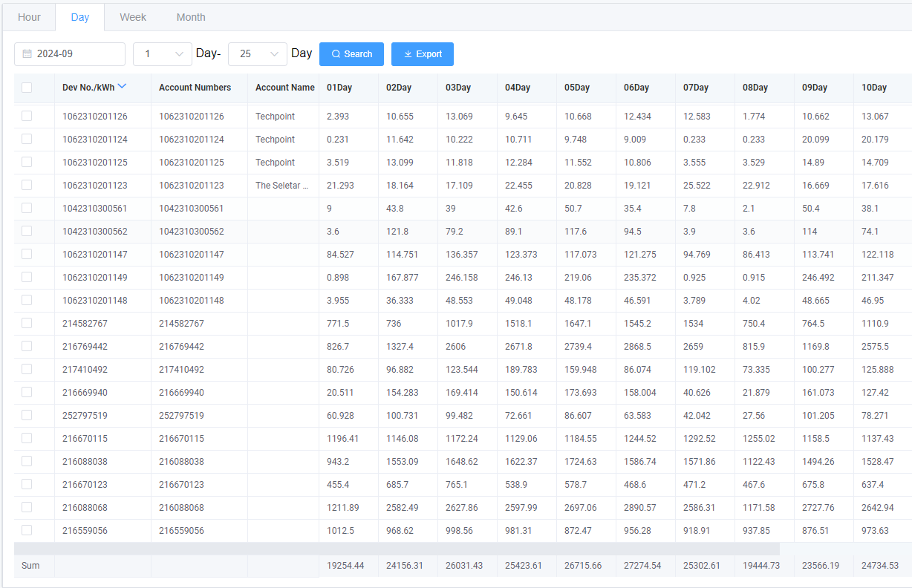Click the 10Day value 973.63
This screenshot has width=912, height=588.
click(x=875, y=530)
